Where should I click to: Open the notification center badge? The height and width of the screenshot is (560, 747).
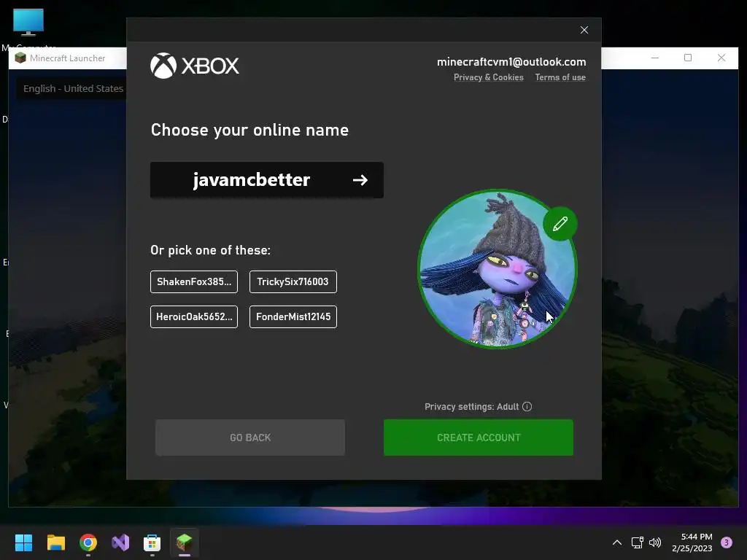(726, 542)
